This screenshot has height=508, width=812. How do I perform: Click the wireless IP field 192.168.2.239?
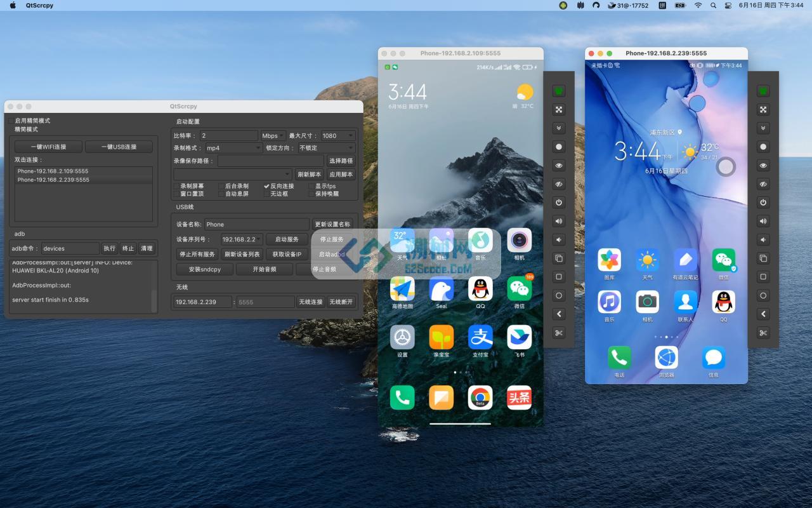[203, 302]
